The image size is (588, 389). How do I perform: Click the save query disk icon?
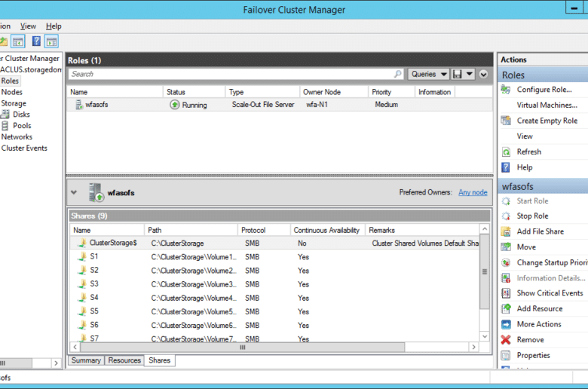pyautogui.click(x=457, y=74)
